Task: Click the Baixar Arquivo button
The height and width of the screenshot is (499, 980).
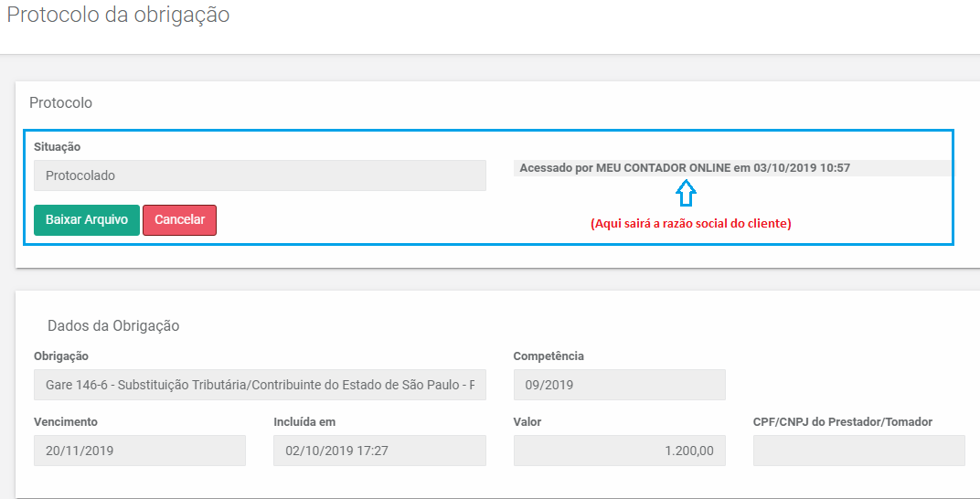Action: point(87,220)
